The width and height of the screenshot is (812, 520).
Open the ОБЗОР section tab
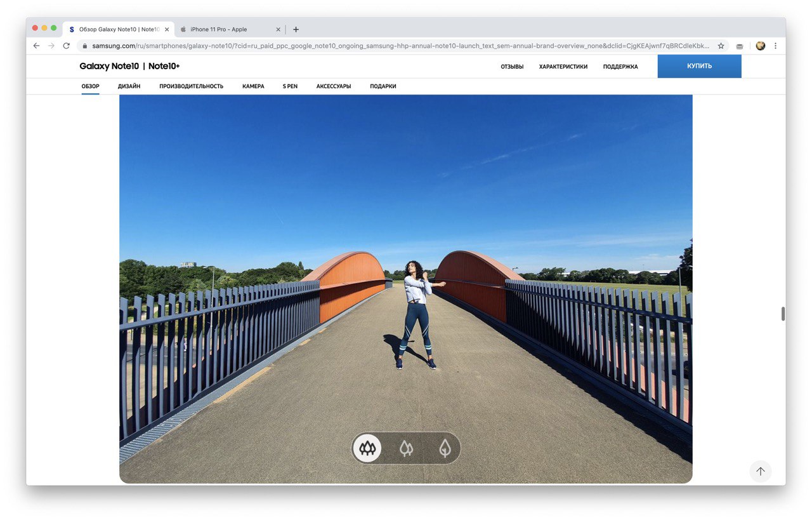click(90, 86)
